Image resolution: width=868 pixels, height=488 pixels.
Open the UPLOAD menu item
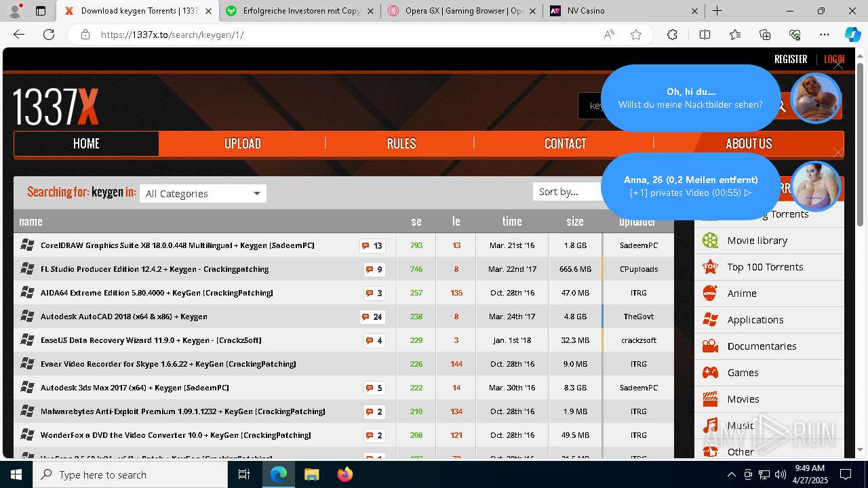pos(243,144)
